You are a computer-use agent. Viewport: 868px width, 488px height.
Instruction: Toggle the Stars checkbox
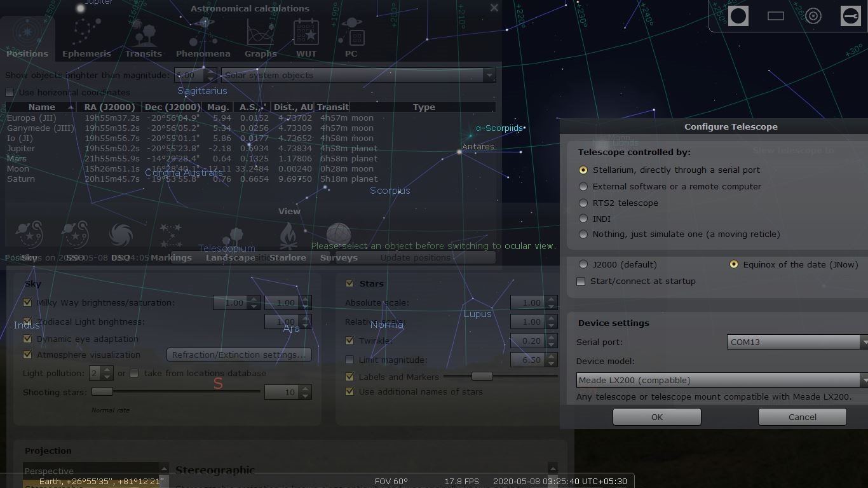click(x=349, y=283)
